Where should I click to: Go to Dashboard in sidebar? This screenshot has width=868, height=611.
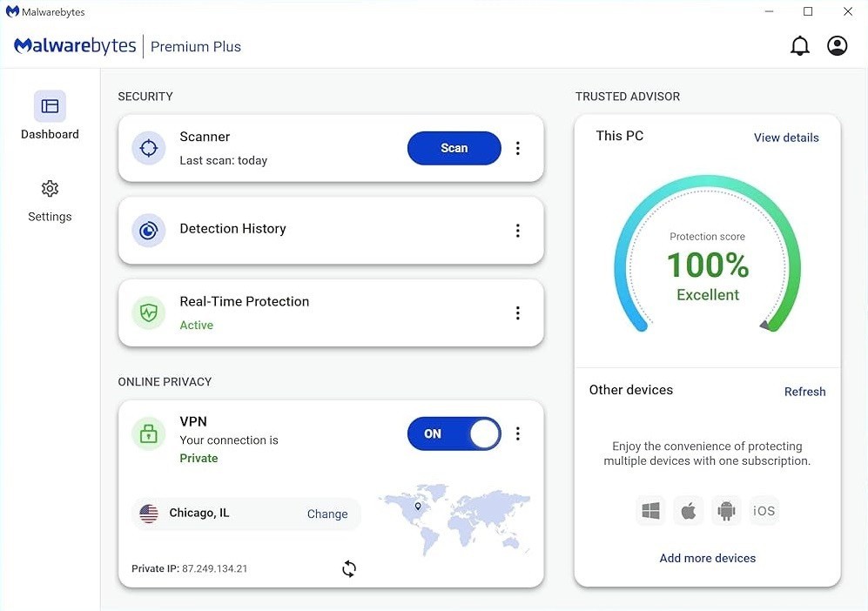click(x=50, y=115)
